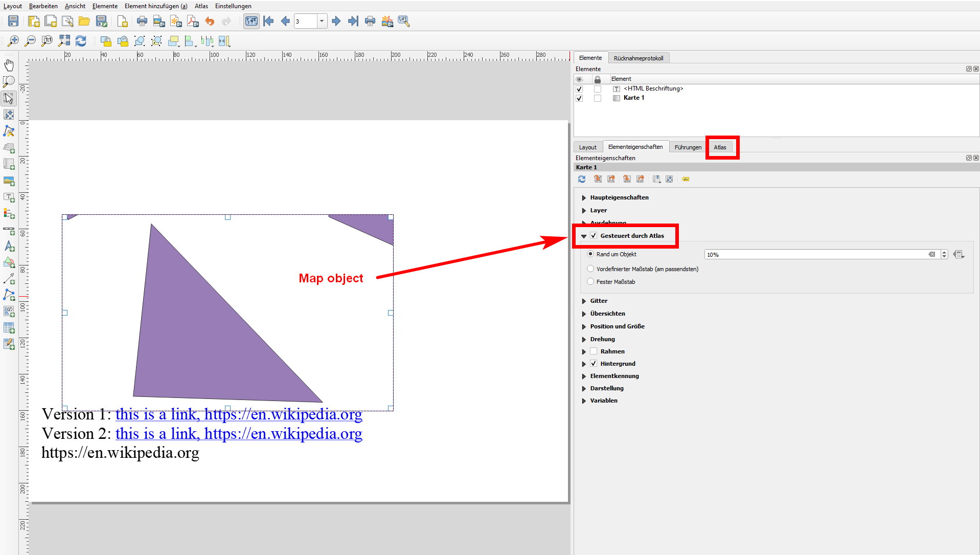Toggle visibility of HTML Beschriftung item
Screen dimensions: 980x555
click(579, 89)
